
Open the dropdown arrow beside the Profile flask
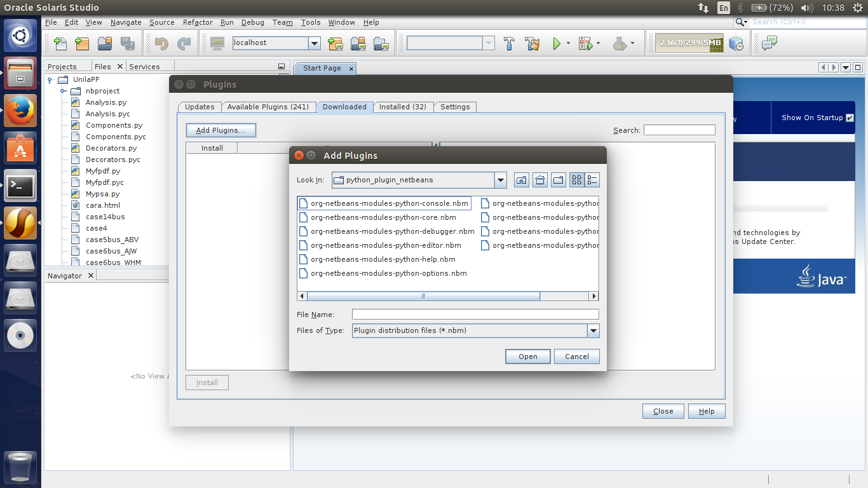click(632, 43)
